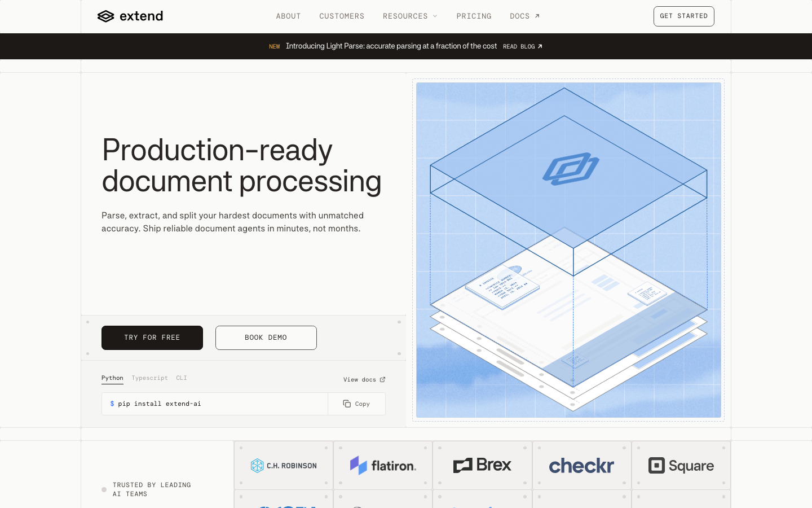Click the RESOURCES chevron arrow
This screenshot has width=812, height=508.
pyautogui.click(x=435, y=16)
